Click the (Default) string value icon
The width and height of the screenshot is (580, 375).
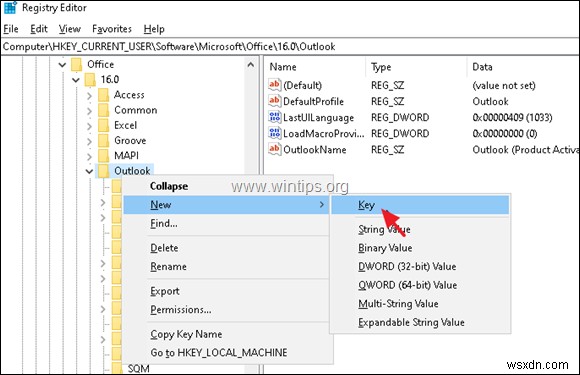[274, 85]
